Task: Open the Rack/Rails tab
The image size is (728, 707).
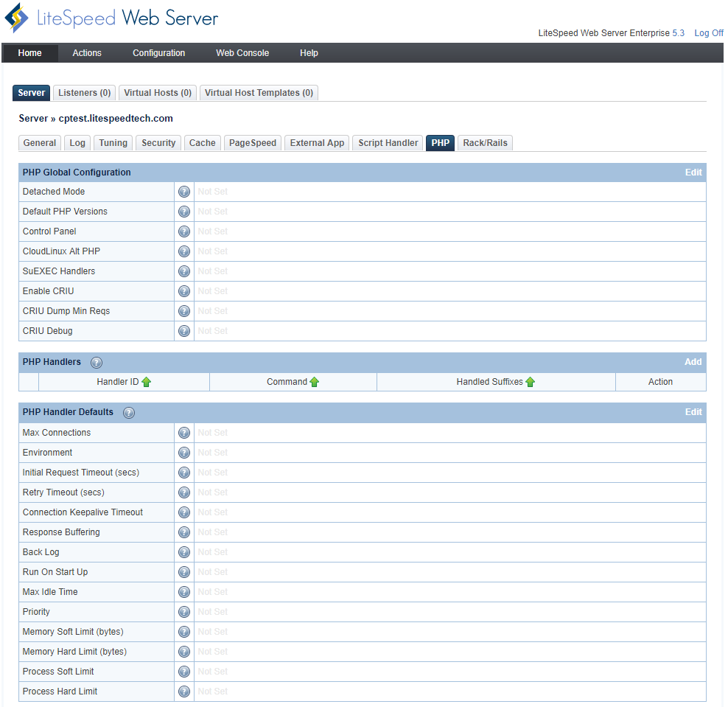Action: [485, 143]
